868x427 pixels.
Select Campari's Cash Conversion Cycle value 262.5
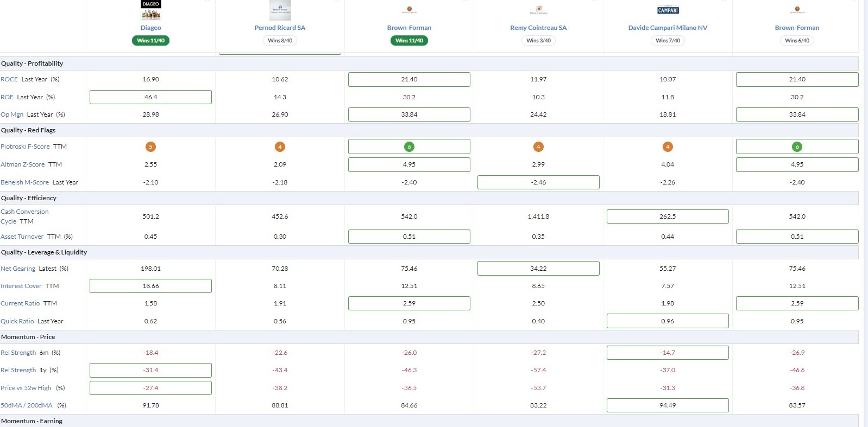pyautogui.click(x=668, y=216)
